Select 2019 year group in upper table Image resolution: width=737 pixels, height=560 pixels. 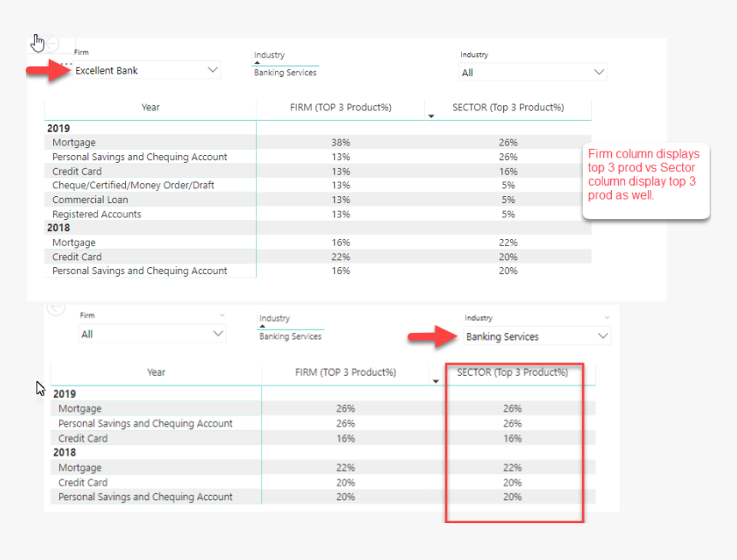coord(58,128)
